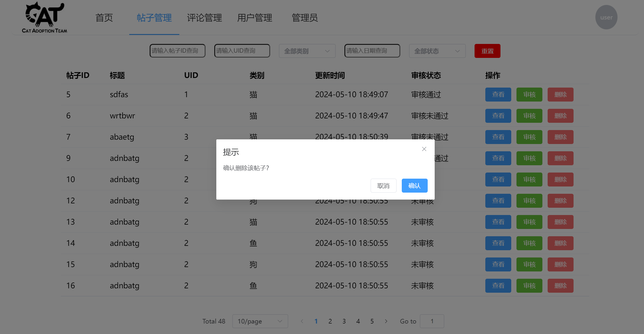Click 删除 for post ID 16
The height and width of the screenshot is (334, 644).
pos(560,286)
